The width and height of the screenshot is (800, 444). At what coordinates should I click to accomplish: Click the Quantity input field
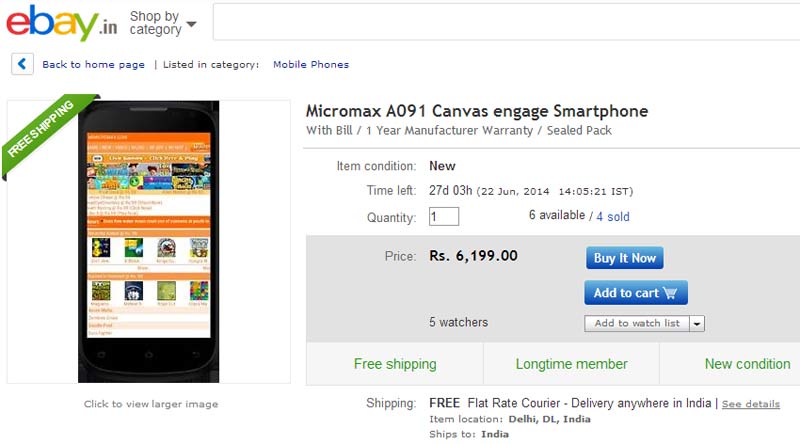click(x=444, y=216)
